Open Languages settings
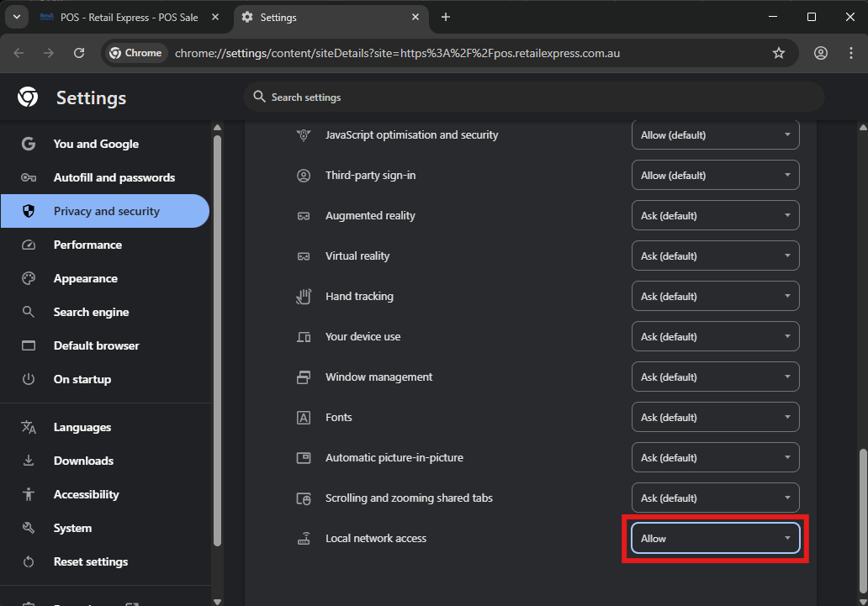The image size is (868, 606). (x=105, y=427)
